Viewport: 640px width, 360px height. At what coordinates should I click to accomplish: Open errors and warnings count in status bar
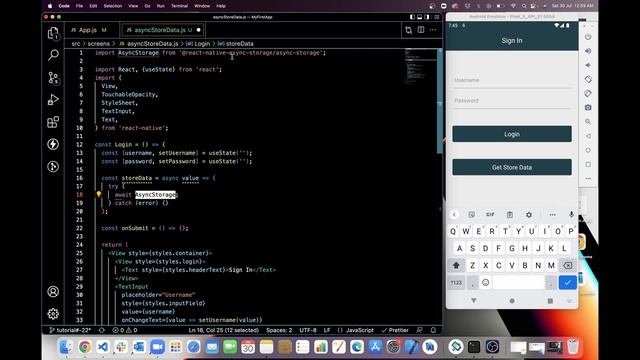coord(124,330)
